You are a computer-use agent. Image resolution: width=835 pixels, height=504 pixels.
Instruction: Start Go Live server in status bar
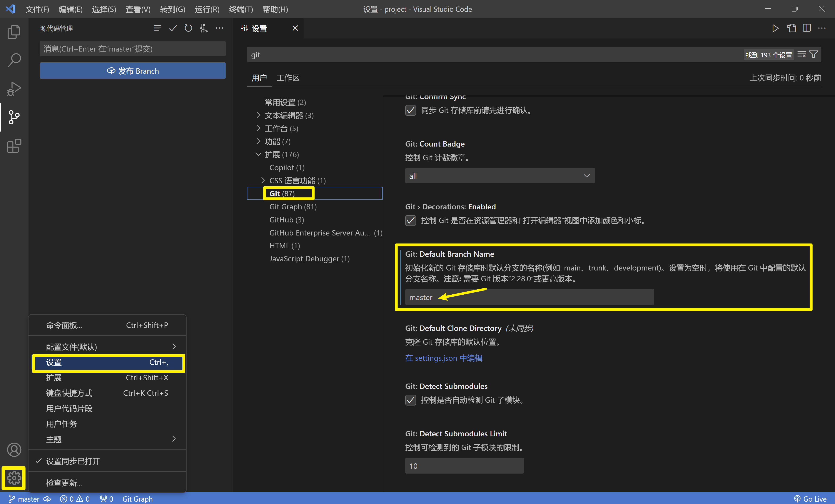pyautogui.click(x=810, y=499)
